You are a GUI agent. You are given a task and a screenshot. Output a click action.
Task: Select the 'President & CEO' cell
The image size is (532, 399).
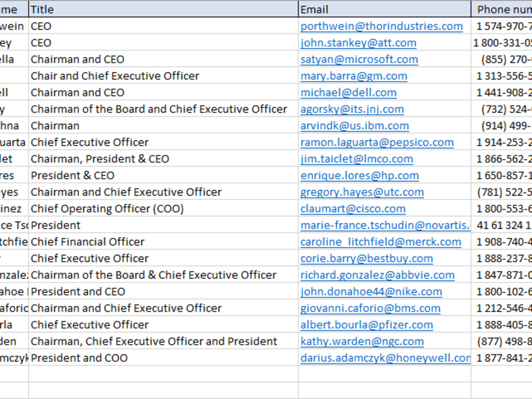pos(163,176)
